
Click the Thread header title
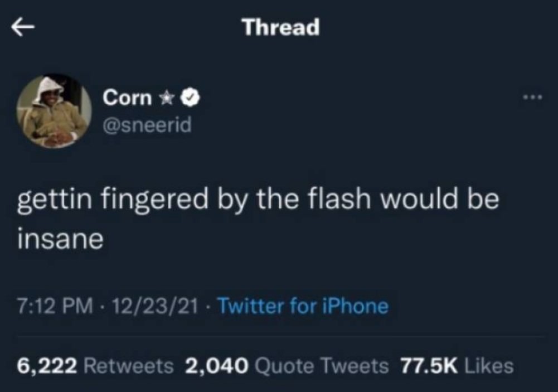280,27
